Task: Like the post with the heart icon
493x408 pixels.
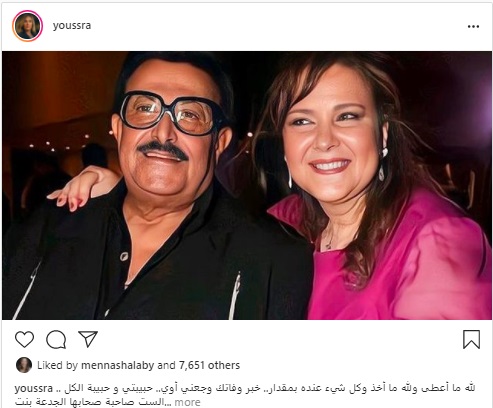Action: coord(24,340)
